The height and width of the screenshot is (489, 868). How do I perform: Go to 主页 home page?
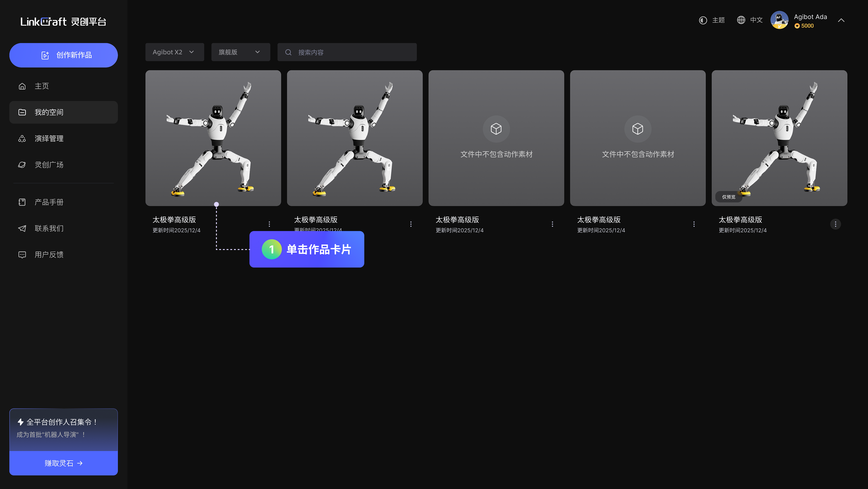click(41, 86)
